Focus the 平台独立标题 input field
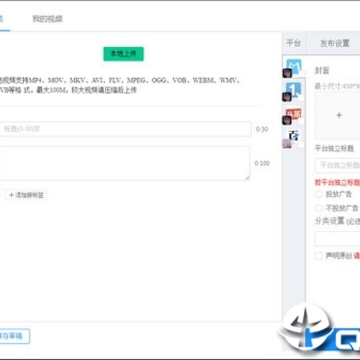 click(337, 165)
